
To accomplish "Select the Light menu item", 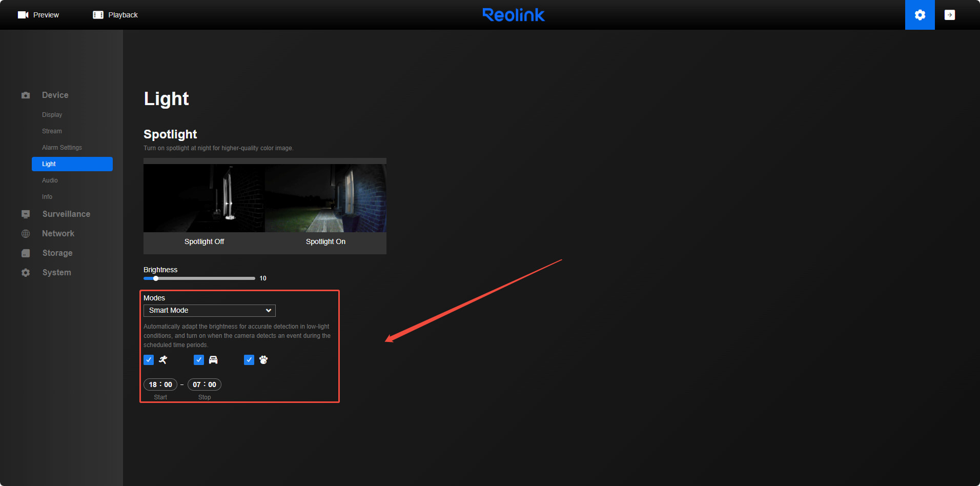I will coord(72,164).
